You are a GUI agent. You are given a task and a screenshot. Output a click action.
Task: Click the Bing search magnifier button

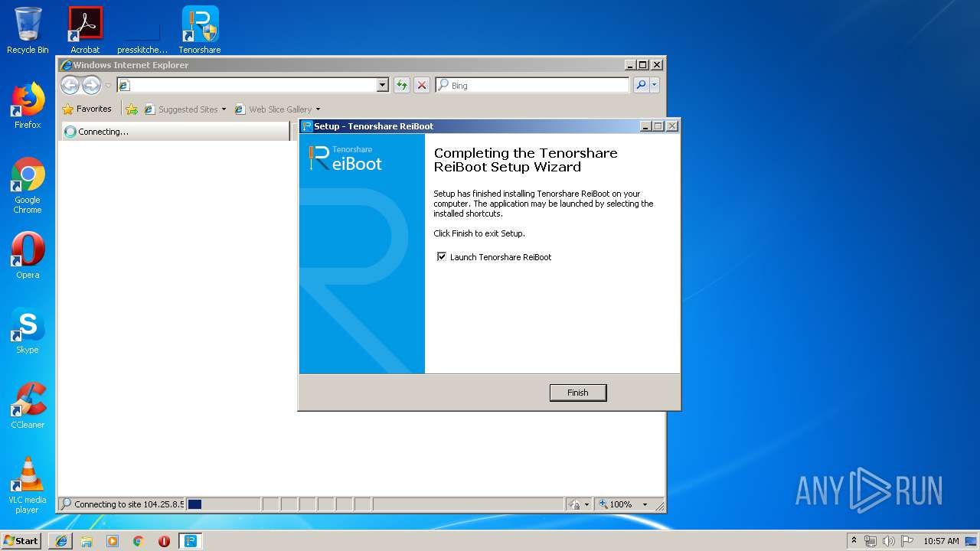[x=642, y=85]
